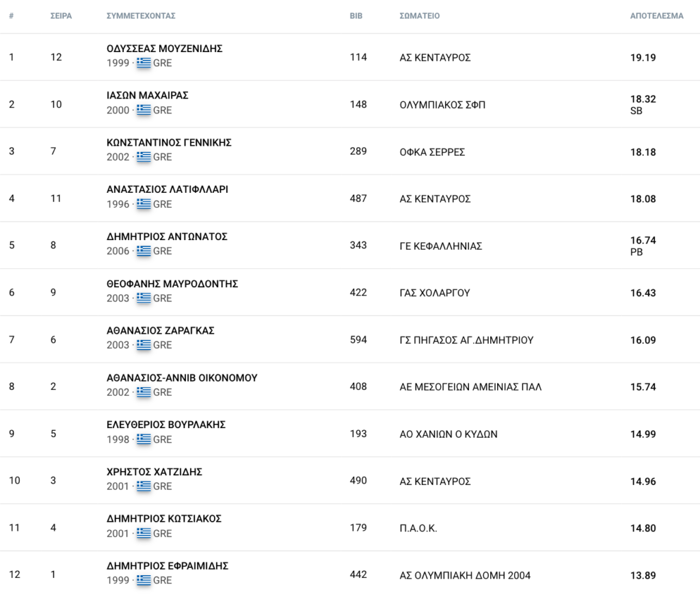Click the PB mark under 16.74
700x597 pixels.
(x=636, y=252)
